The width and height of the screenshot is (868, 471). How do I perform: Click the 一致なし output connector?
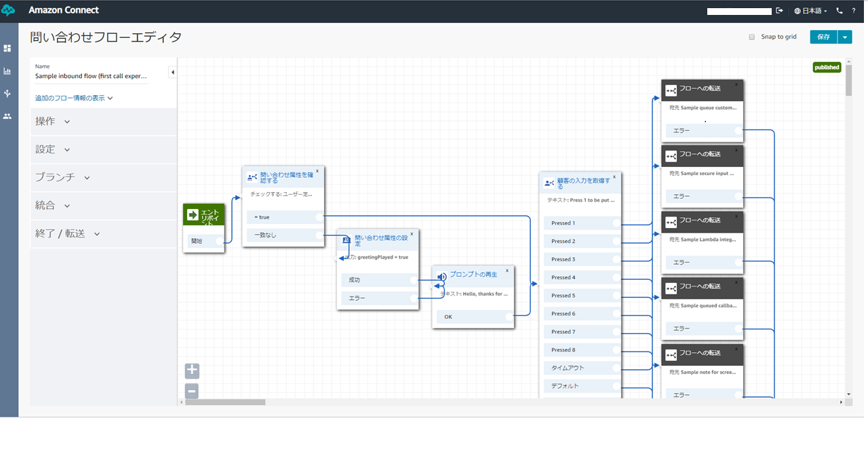point(319,235)
